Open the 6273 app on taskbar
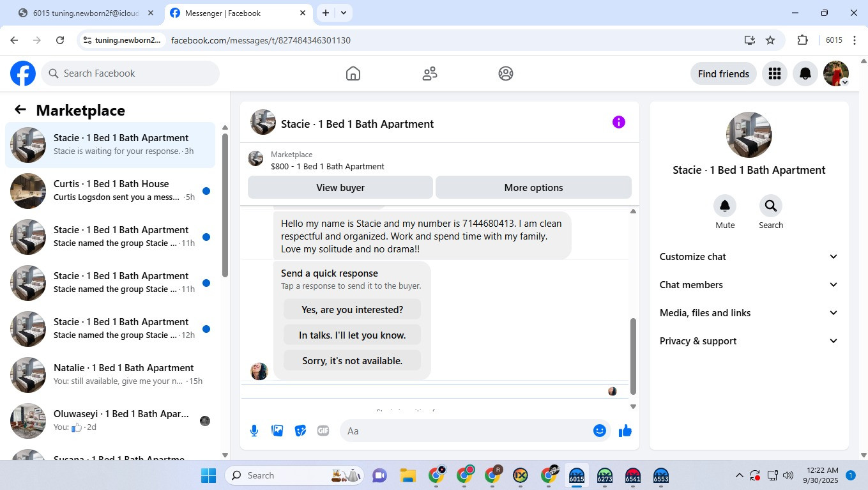This screenshot has height=490, width=868. 605,475
